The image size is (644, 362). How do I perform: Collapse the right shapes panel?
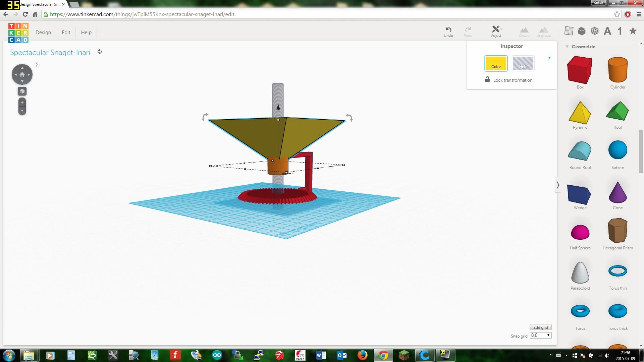558,185
